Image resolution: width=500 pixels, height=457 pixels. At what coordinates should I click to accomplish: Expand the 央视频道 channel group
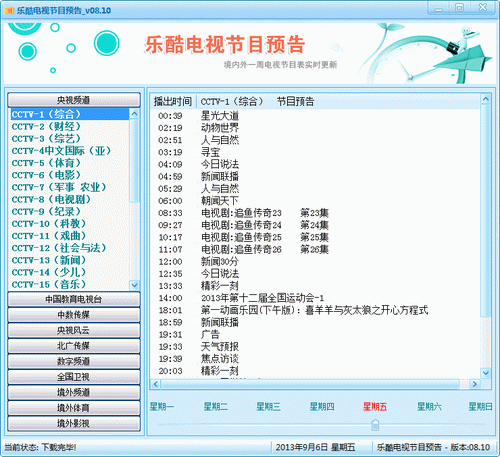pyautogui.click(x=74, y=100)
